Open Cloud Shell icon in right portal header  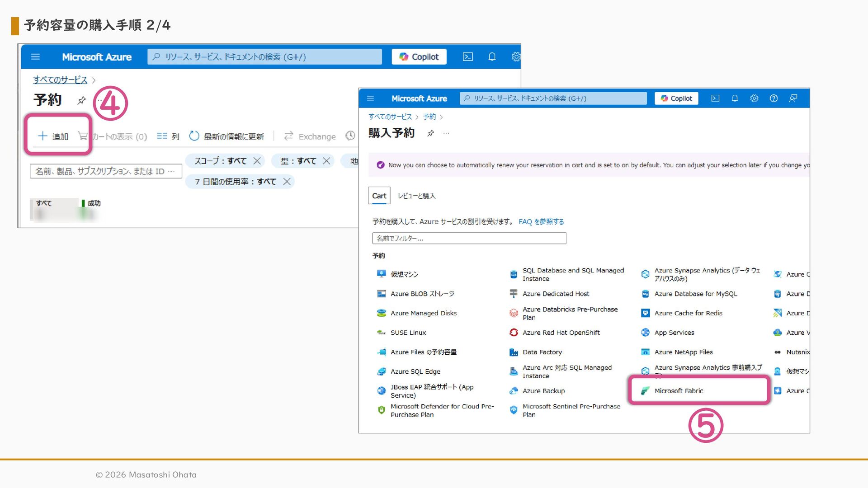coord(715,99)
